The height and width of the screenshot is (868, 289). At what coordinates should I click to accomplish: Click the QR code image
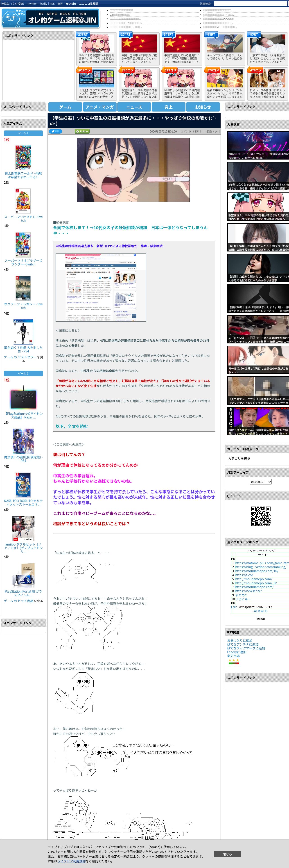click(260, 516)
